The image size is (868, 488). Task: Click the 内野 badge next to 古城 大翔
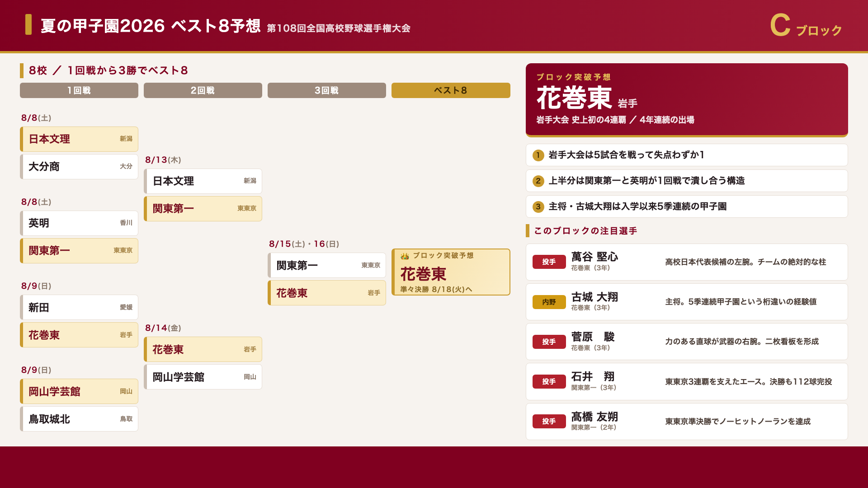(549, 302)
